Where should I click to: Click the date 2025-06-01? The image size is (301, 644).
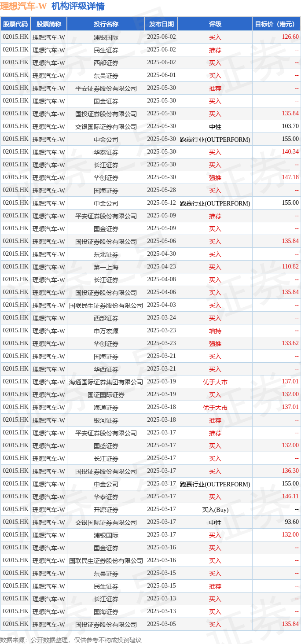tap(162, 75)
